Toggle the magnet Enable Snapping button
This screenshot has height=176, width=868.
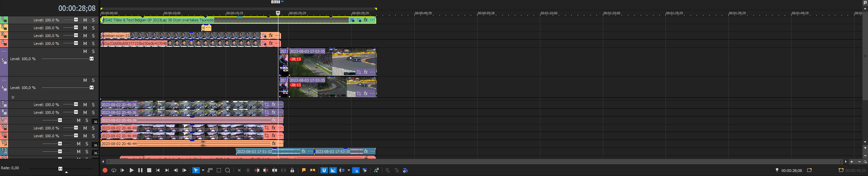coord(324,170)
